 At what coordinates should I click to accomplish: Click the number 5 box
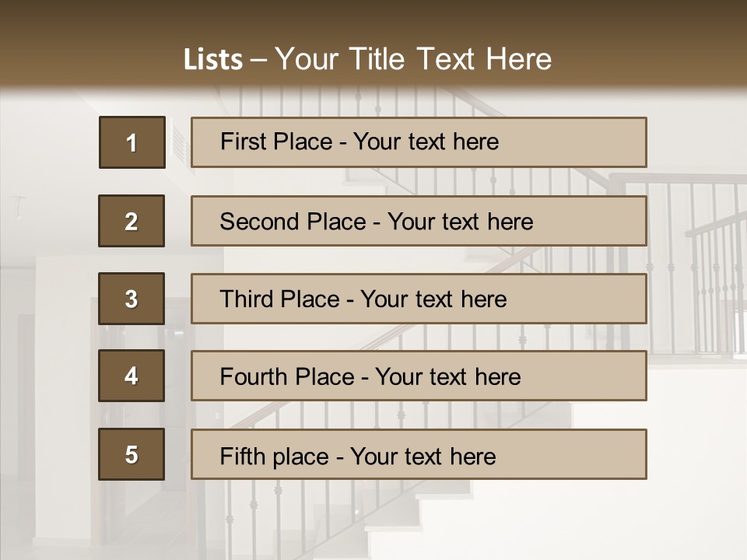pyautogui.click(x=132, y=454)
